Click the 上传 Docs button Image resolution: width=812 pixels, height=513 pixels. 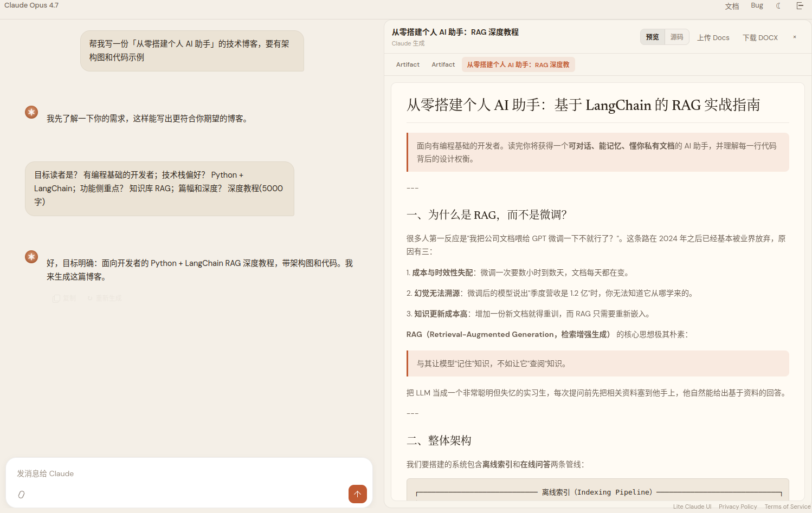(x=713, y=38)
